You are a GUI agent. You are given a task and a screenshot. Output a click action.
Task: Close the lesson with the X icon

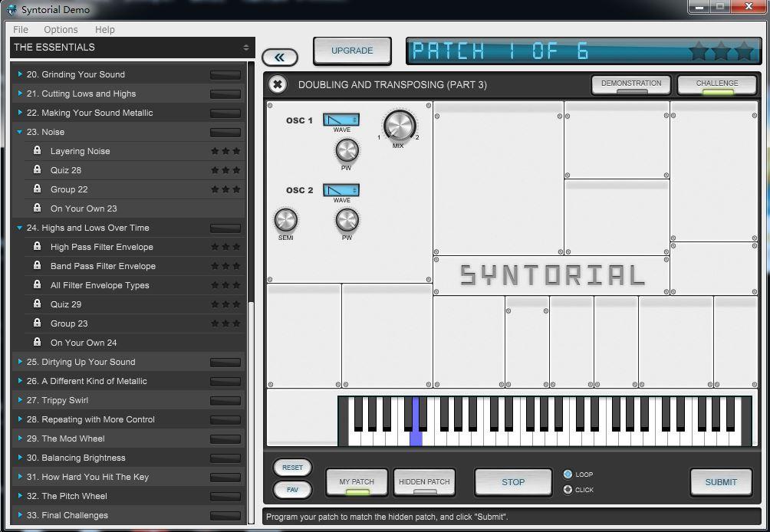pos(278,84)
